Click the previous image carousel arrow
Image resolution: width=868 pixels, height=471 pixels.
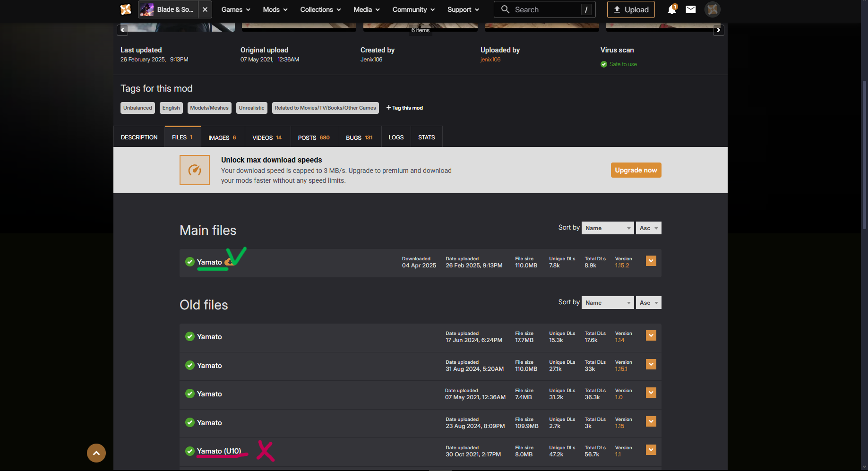coord(122,30)
